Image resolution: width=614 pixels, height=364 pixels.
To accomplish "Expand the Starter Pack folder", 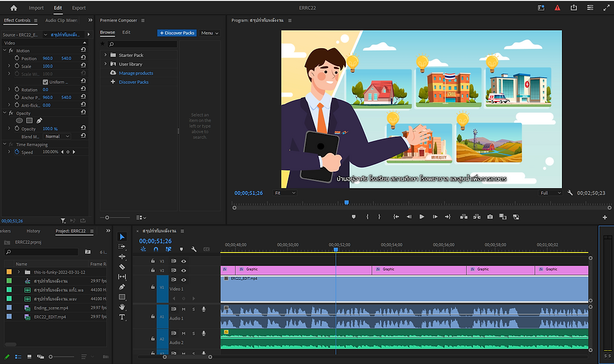I will (x=105, y=55).
